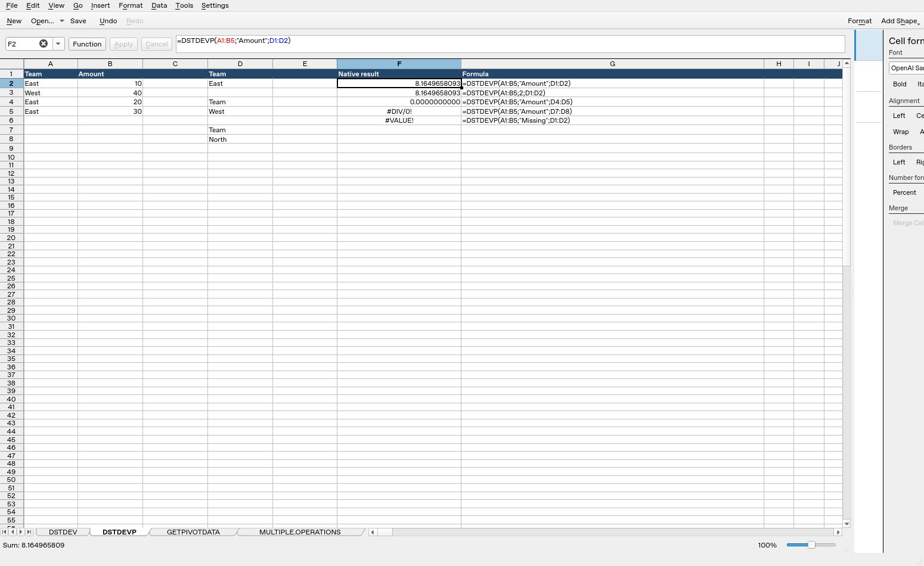Image resolution: width=924 pixels, height=566 pixels.
Task: Open the Add Shape dropdown
Action: (x=900, y=21)
